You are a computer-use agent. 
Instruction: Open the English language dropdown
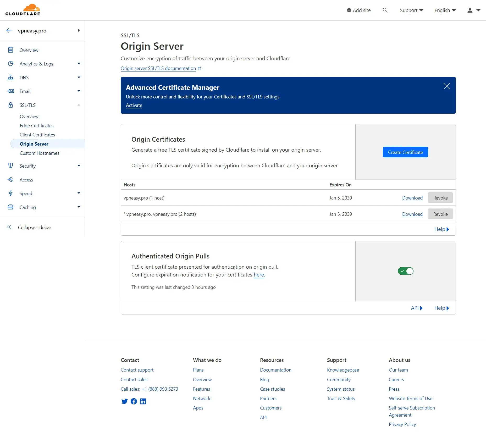(x=445, y=10)
